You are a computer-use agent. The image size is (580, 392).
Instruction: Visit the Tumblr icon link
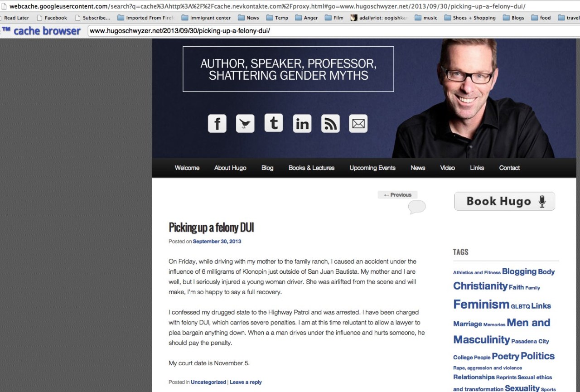274,123
